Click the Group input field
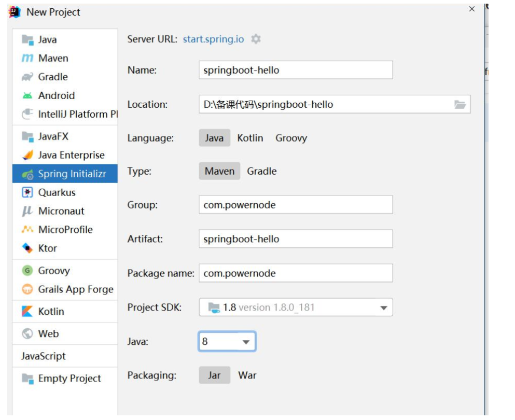The image size is (515, 420). 296,205
